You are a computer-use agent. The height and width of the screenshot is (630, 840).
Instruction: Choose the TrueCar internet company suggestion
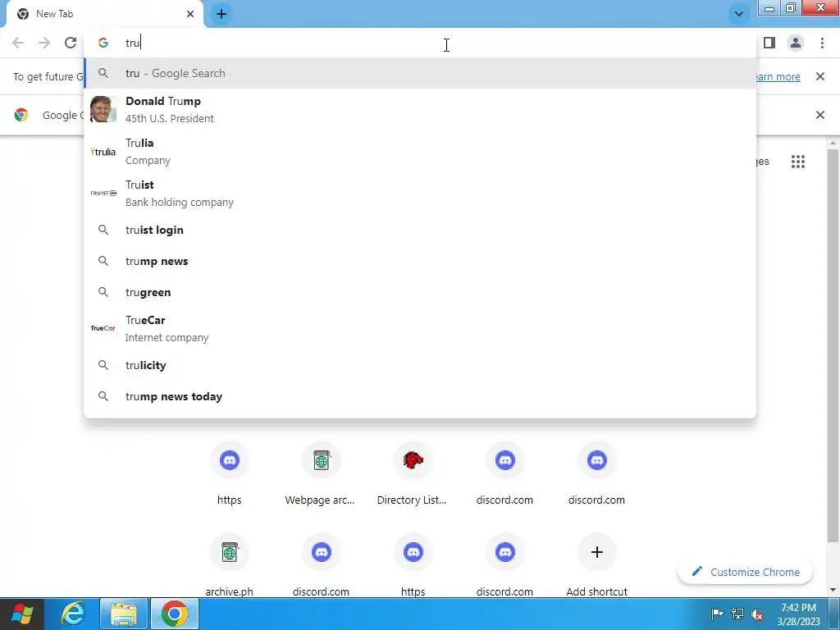(x=420, y=328)
